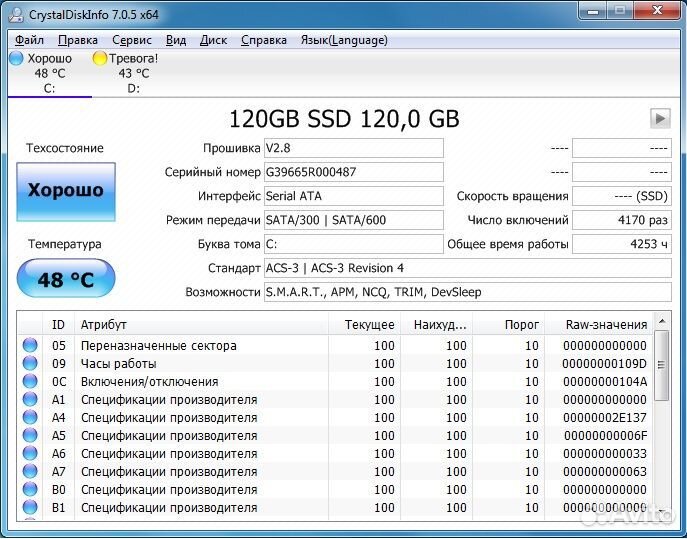Select disk C: with Хорошо status
The width and height of the screenshot is (687, 539).
click(x=49, y=73)
